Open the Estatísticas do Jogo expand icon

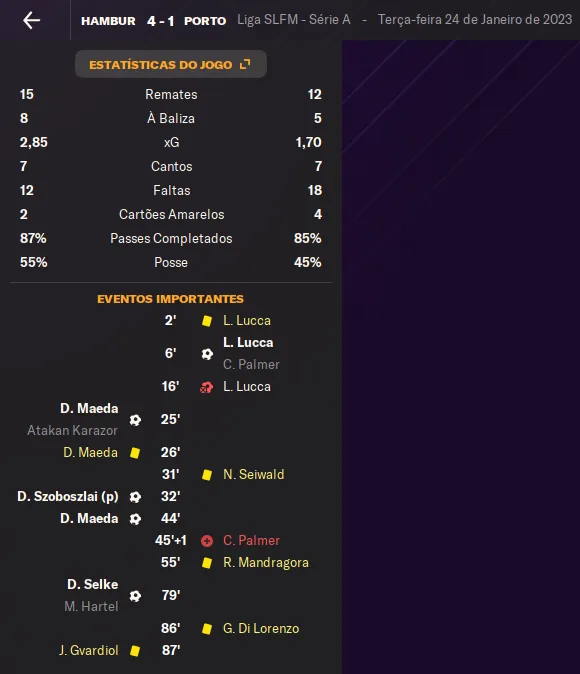(x=245, y=64)
